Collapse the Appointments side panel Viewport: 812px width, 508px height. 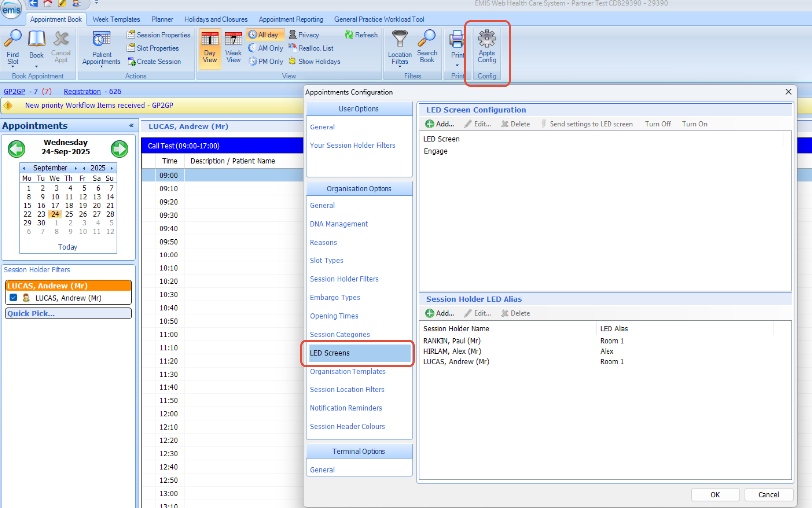coord(131,126)
